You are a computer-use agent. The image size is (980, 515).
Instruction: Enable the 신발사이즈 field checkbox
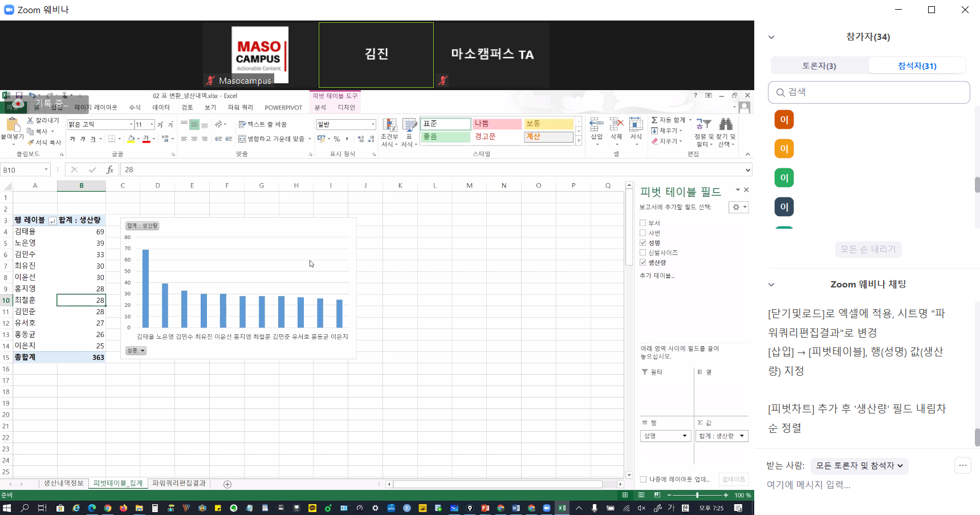click(x=643, y=253)
